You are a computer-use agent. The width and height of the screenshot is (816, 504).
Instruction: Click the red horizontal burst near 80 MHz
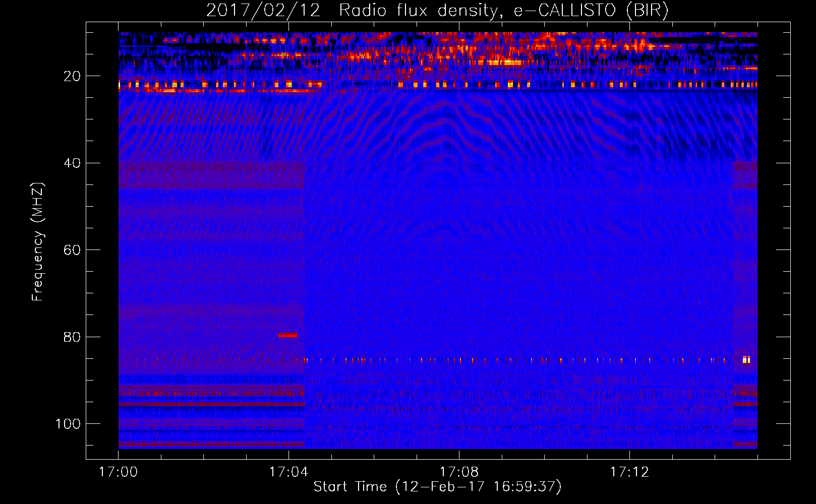[x=287, y=335]
